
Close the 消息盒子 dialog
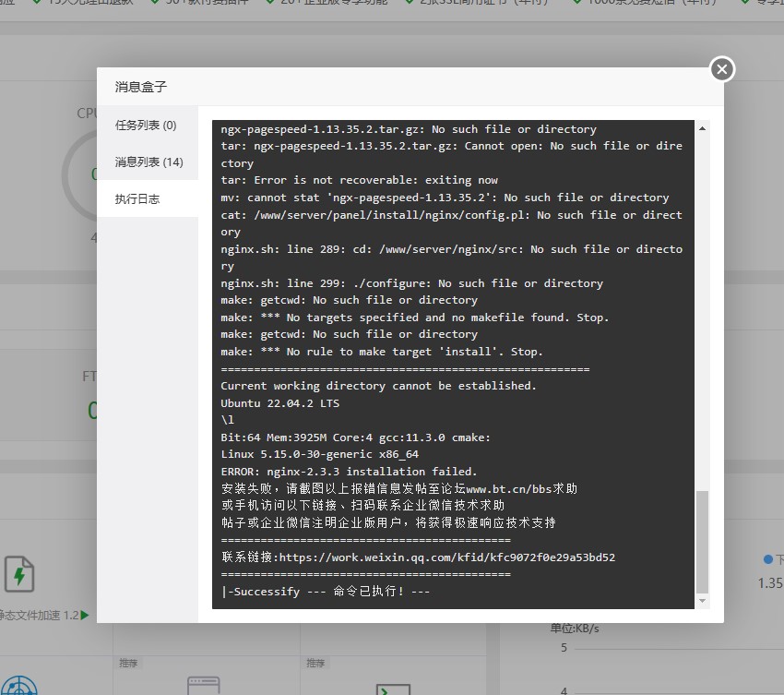[722, 69]
